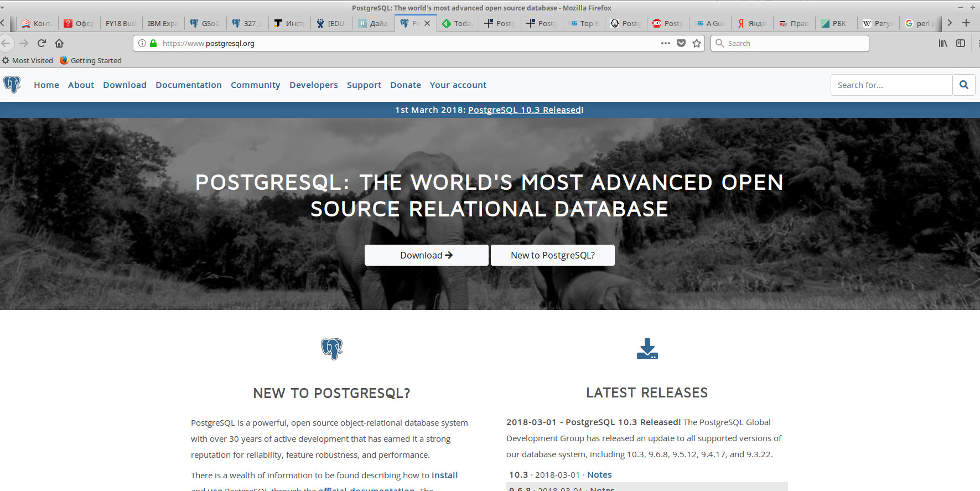Open Most Visited bookmarks folder
Viewport: 980px width, 491px height.
[x=28, y=60]
